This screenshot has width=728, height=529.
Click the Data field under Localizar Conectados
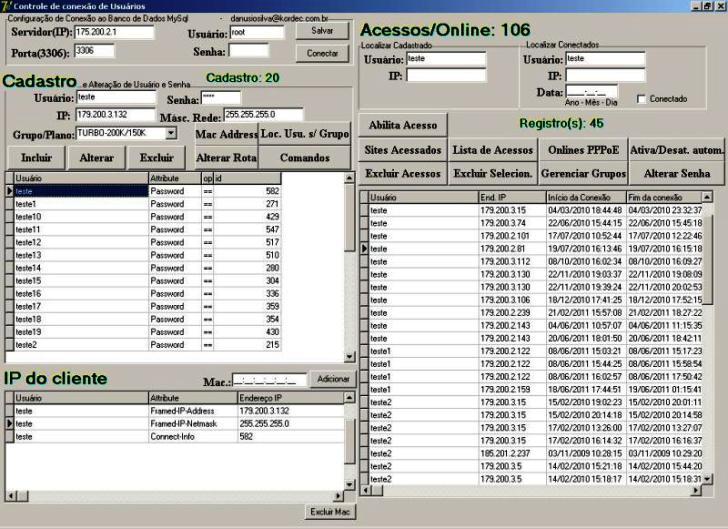[x=592, y=91]
